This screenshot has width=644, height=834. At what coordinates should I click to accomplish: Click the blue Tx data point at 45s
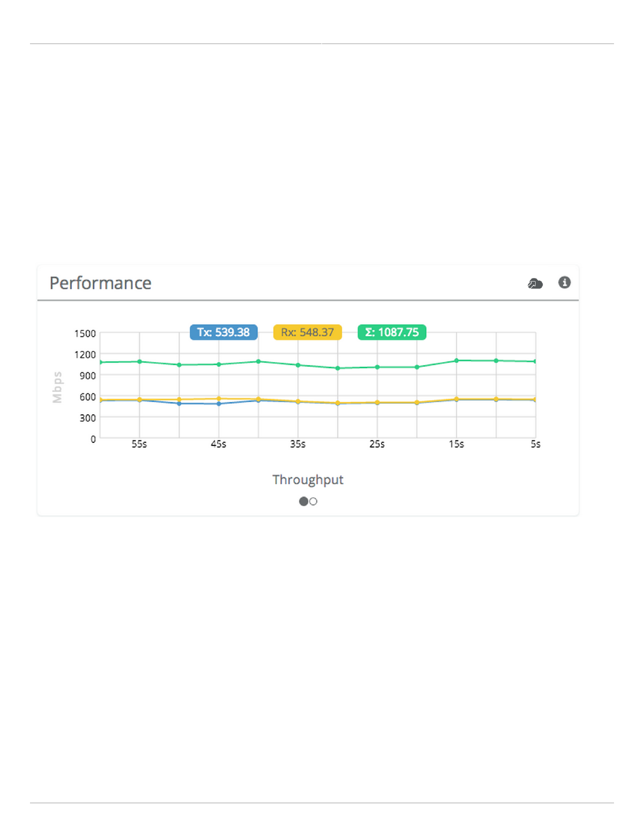219,404
